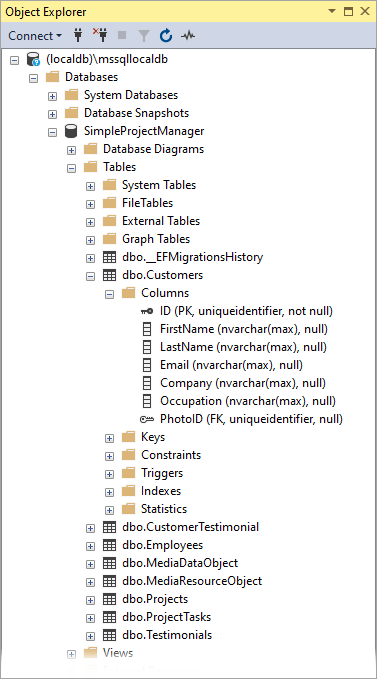The image size is (377, 679).
Task: Expand the System Tables folder
Action: click(x=90, y=186)
